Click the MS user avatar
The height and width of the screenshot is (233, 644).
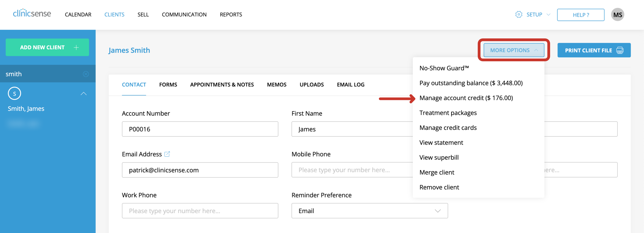click(x=617, y=15)
